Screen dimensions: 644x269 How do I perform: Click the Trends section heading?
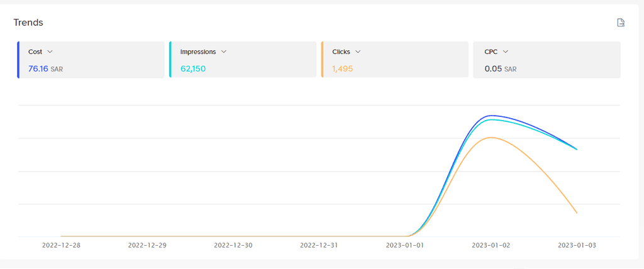[28, 23]
